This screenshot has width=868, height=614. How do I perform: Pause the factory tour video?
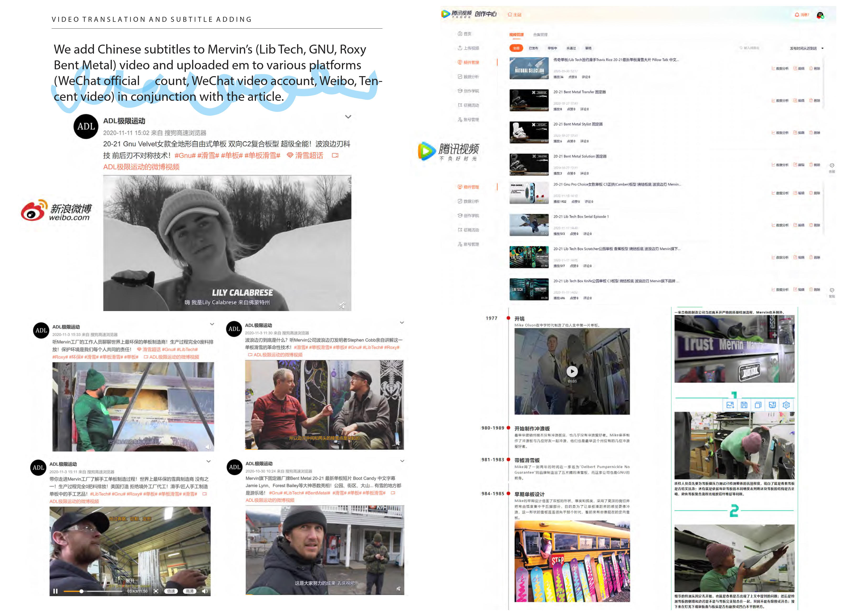coord(55,591)
